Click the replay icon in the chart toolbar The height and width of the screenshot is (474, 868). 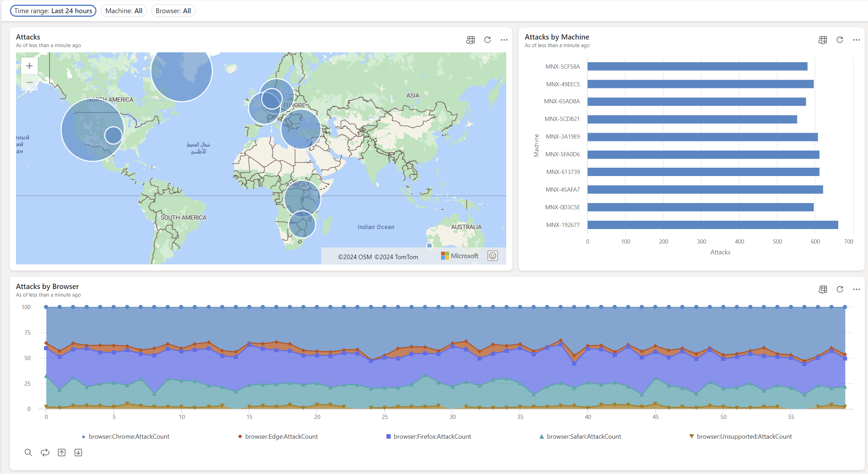tap(45, 452)
